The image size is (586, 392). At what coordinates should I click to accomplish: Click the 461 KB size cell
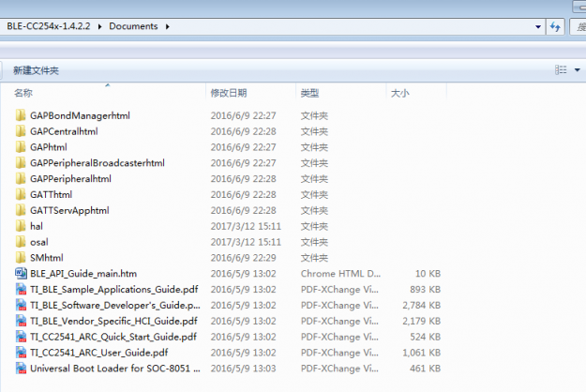pos(425,369)
